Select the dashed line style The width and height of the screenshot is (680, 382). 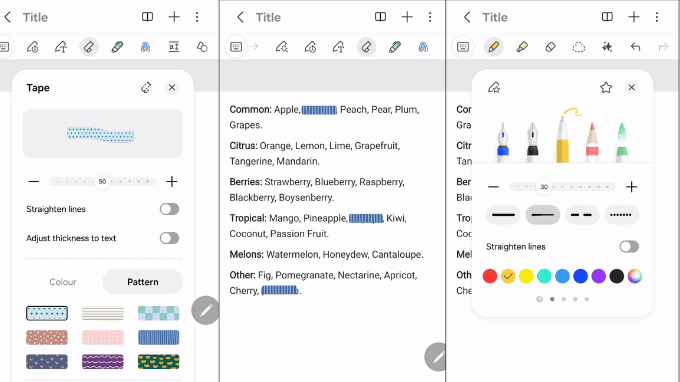[582, 215]
